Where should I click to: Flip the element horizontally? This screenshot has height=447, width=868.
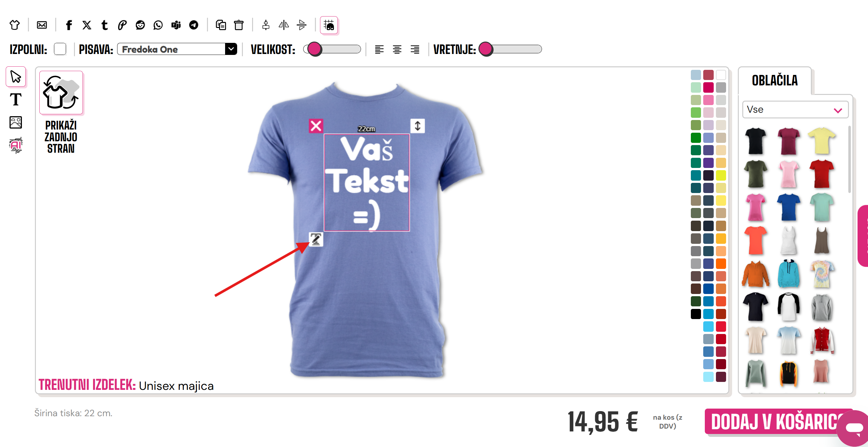pos(284,25)
